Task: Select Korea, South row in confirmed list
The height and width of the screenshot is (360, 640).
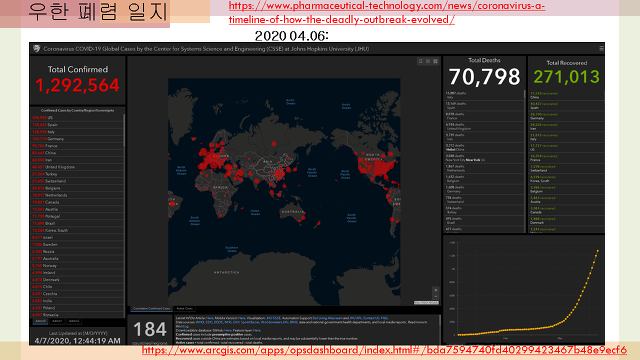Action: pyautogui.click(x=77, y=230)
